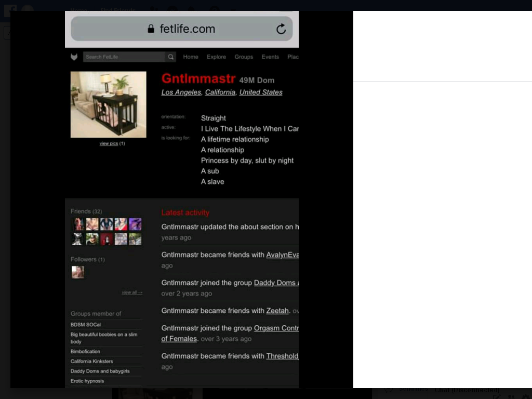Image resolution: width=532 pixels, height=399 pixels.
Task: Follow the Los Angeles location link
Action: (181, 92)
